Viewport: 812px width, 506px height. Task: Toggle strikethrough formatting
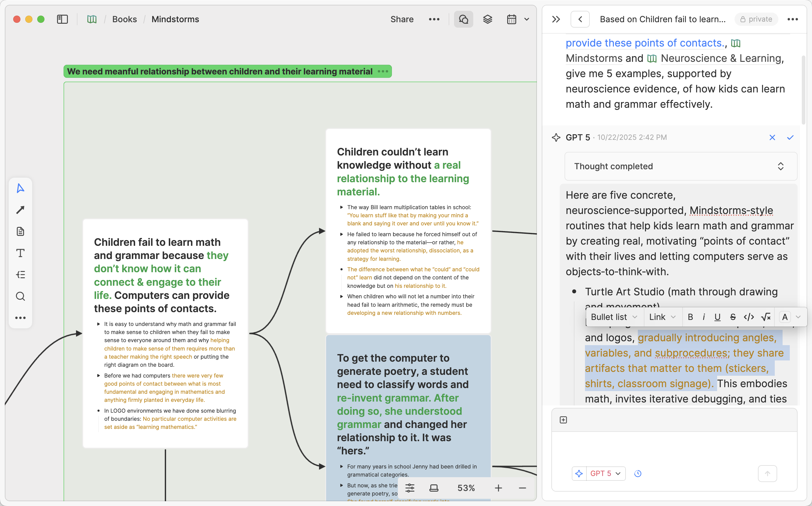coord(733,317)
